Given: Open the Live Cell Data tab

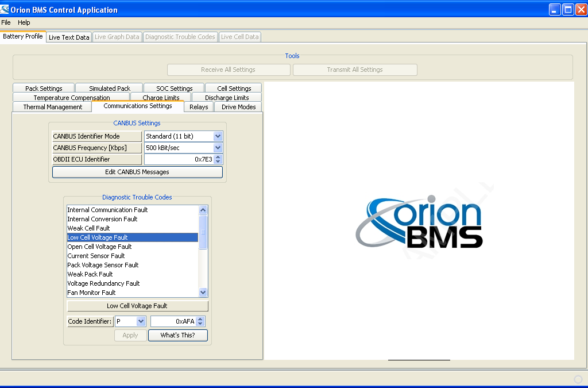Looking at the screenshot, I should click(239, 37).
